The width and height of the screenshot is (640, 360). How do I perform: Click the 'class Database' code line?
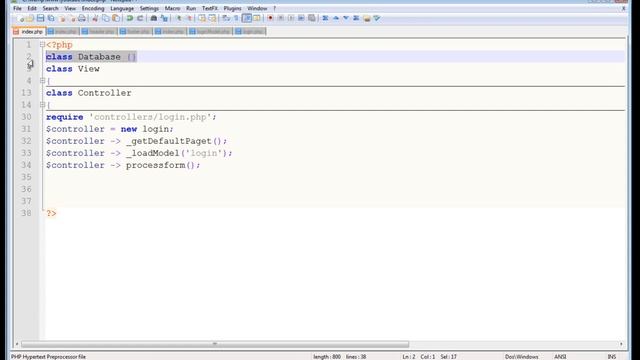(x=91, y=57)
